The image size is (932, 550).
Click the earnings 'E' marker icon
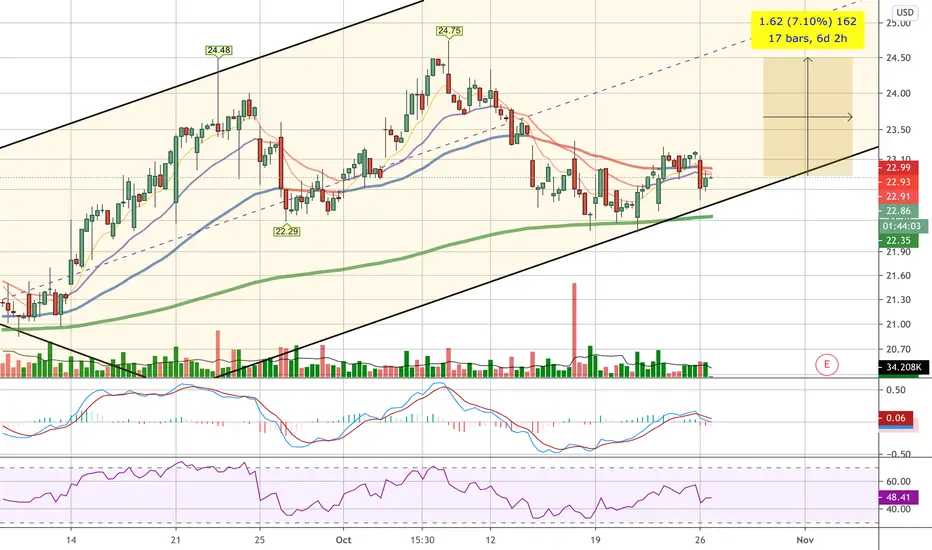click(826, 364)
